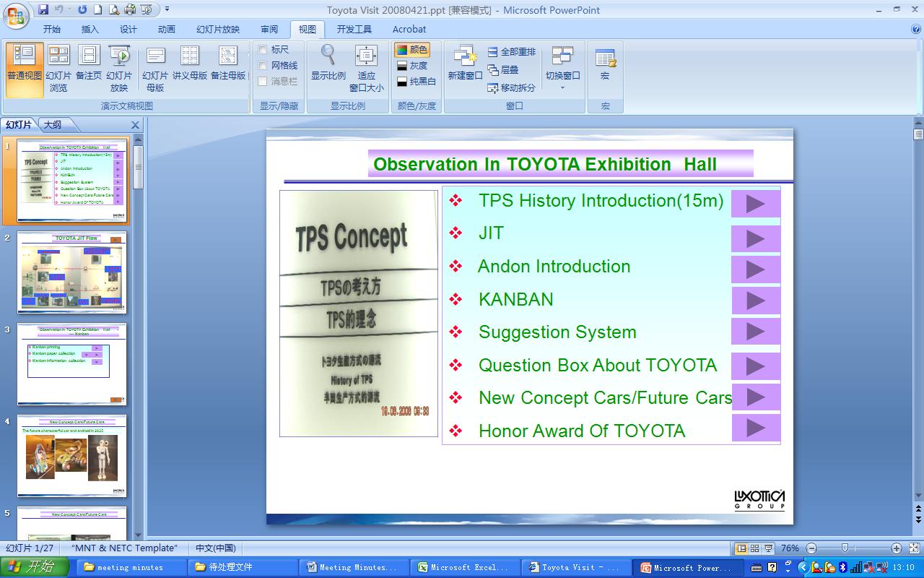Screen dimensions: 924x578
Task: Switch to 普通视图 (Normal view)
Action: tap(25, 69)
